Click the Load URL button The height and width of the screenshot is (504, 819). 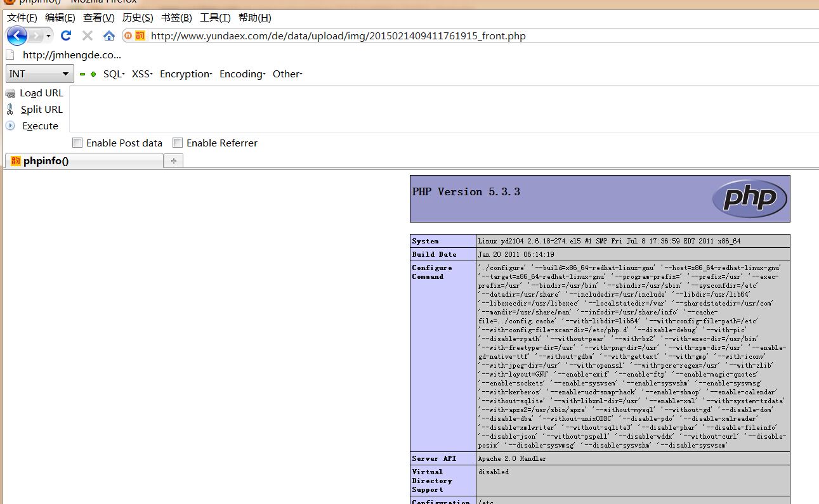[x=41, y=93]
